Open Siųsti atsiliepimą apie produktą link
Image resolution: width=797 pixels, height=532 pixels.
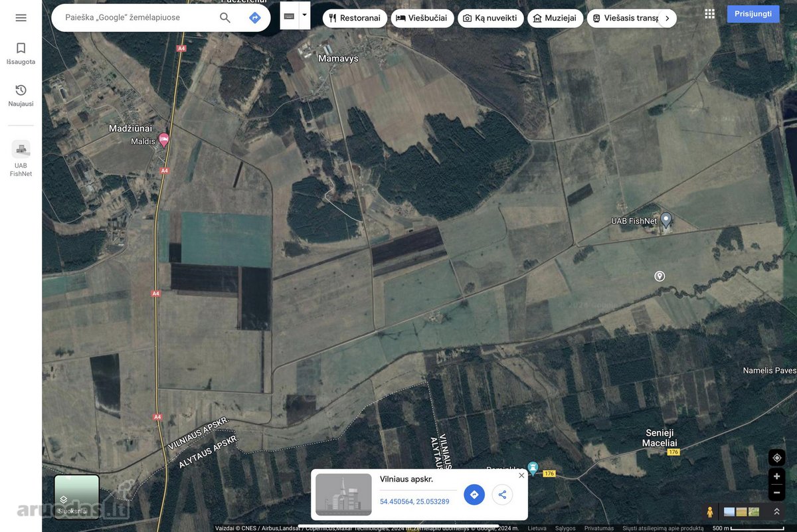663,528
